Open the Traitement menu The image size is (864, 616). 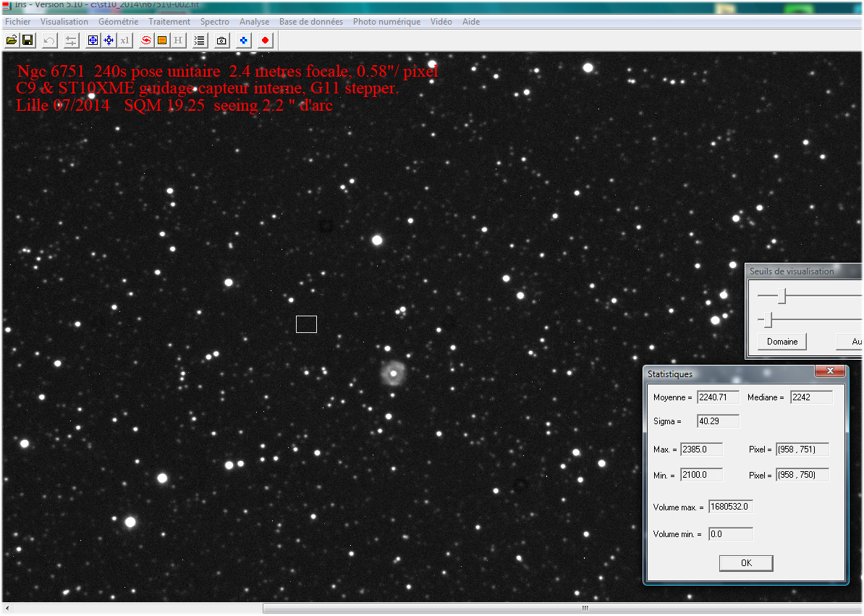click(169, 22)
